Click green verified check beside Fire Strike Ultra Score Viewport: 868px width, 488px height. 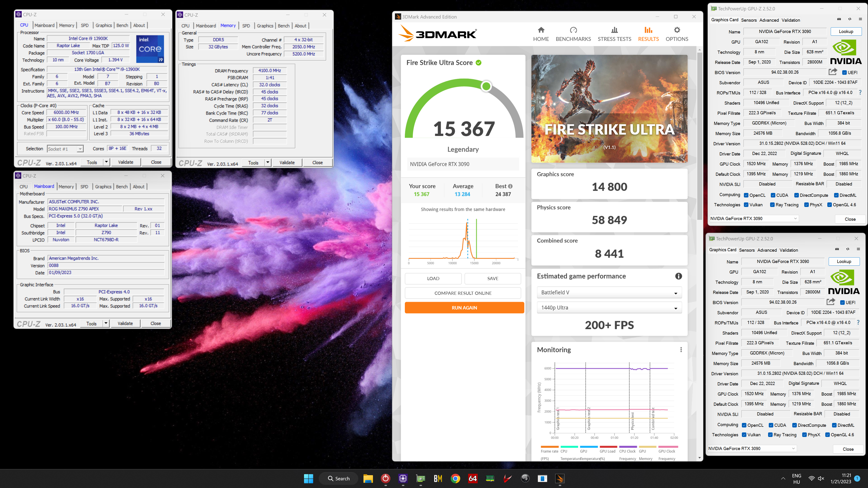click(479, 63)
